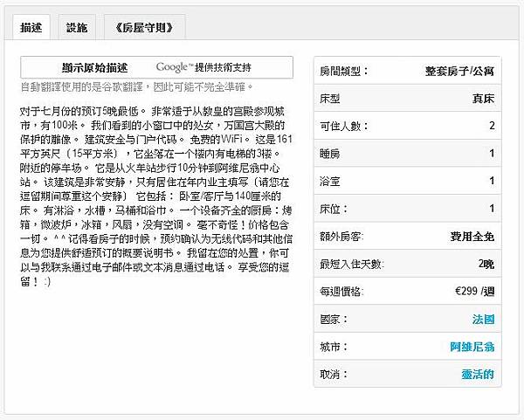Click the 每週價格 label
Image resolution: width=524 pixels, height=420 pixels.
pos(341,292)
